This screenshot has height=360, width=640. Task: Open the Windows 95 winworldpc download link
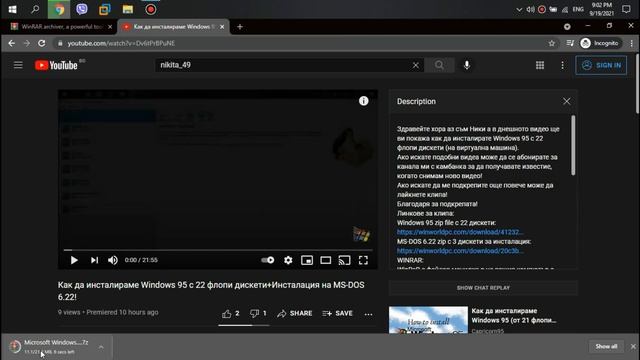(x=460, y=232)
